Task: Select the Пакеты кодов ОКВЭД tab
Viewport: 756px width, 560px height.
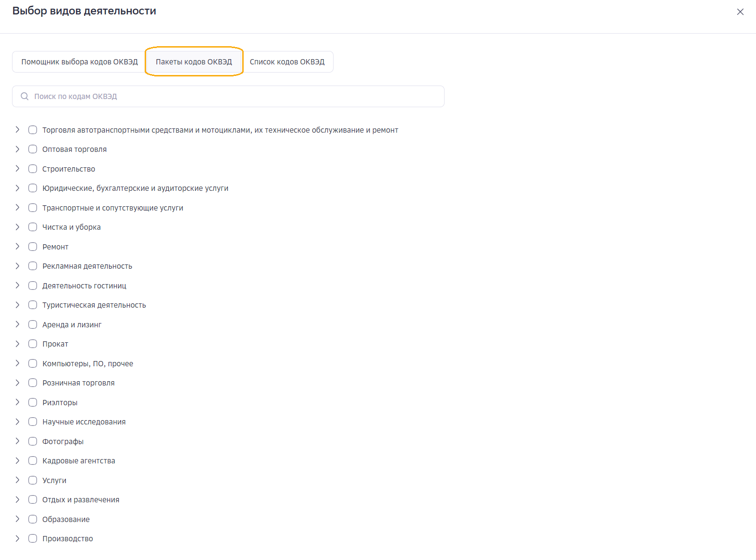Action: [194, 62]
